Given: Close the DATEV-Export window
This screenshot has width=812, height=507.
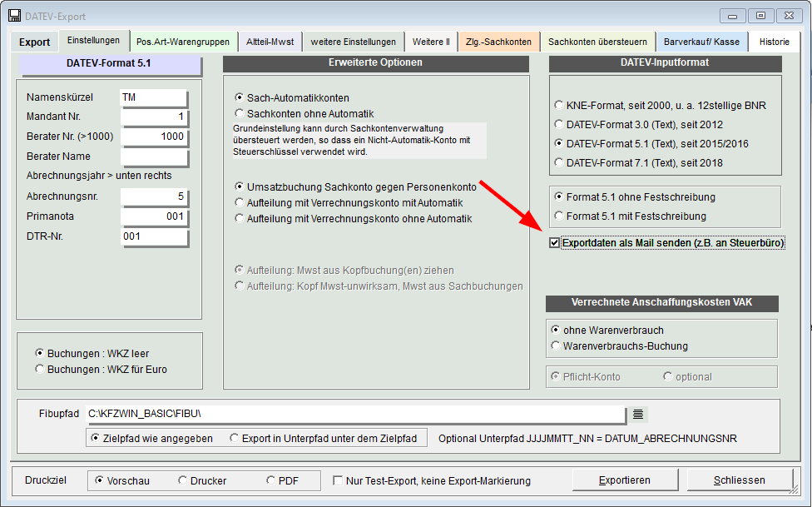Looking at the screenshot, I should tap(789, 16).
